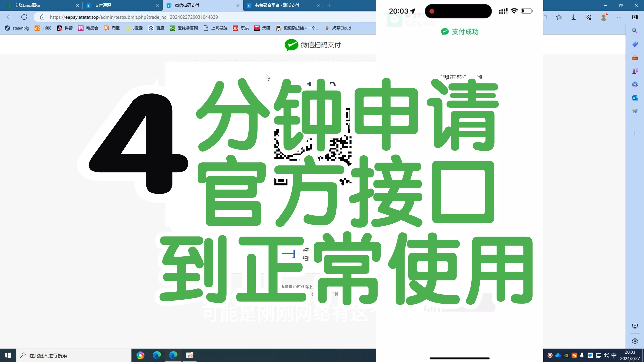The height and width of the screenshot is (362, 644).
Task: Reload the page with the refresh icon
Action: pyautogui.click(x=24, y=17)
